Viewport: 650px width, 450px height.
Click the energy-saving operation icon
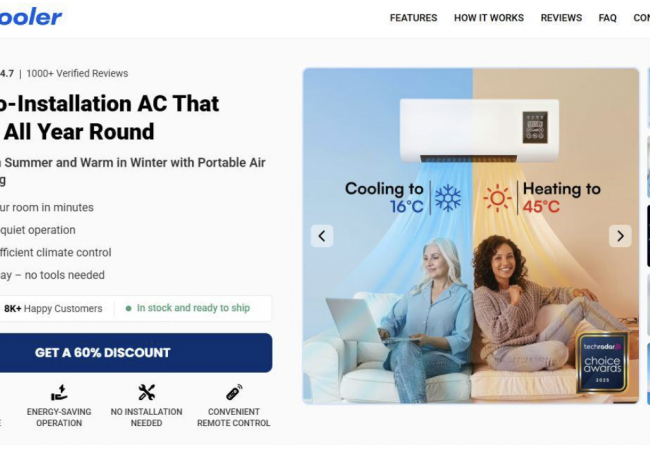pyautogui.click(x=59, y=392)
